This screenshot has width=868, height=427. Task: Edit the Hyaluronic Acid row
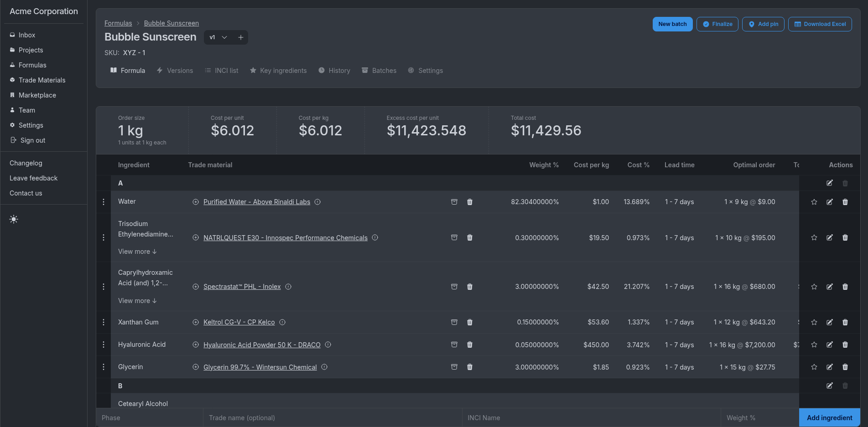(830, 345)
